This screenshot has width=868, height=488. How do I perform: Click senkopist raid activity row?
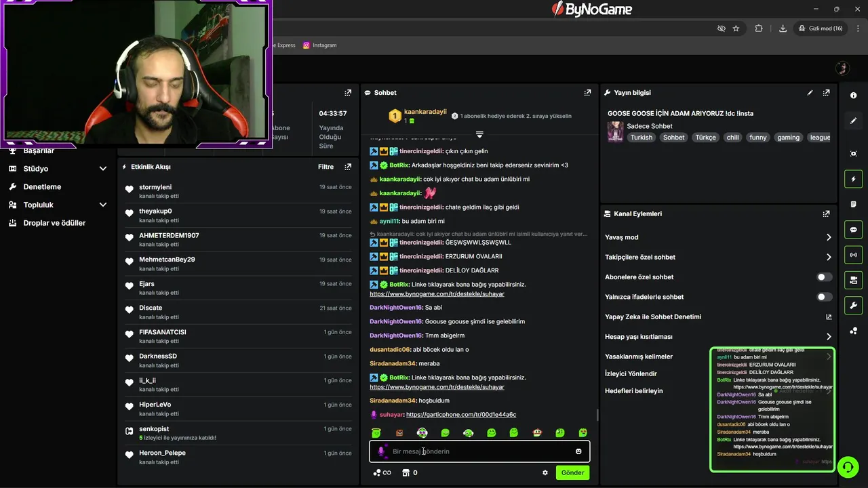tap(238, 433)
